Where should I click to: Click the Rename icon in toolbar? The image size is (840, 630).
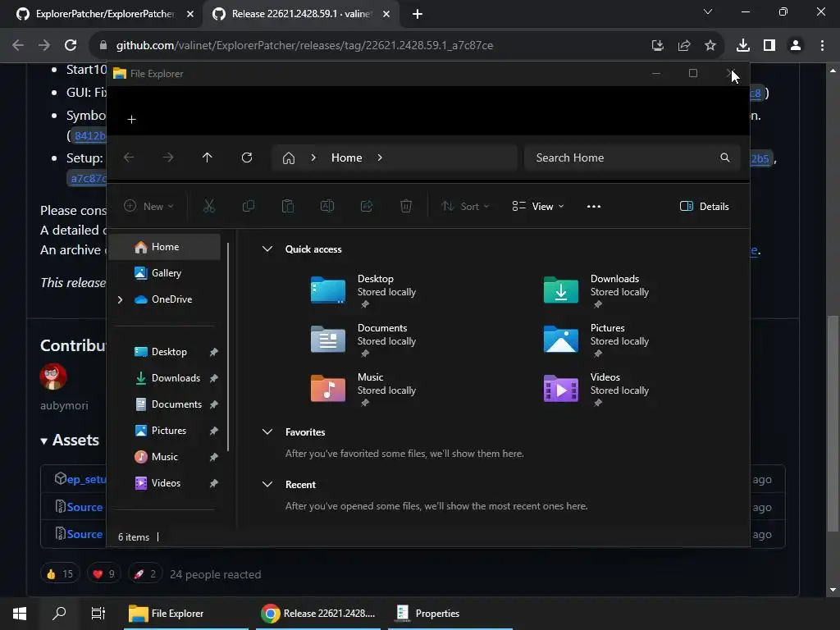(327, 206)
